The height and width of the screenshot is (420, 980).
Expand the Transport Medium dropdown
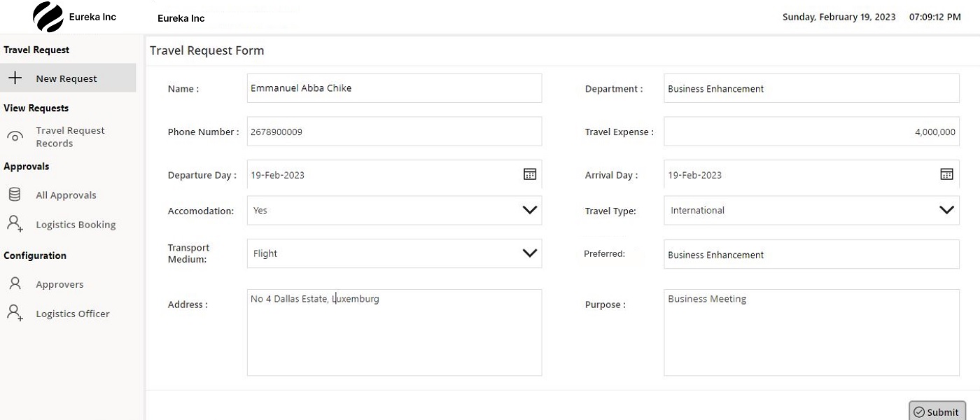[x=530, y=253]
